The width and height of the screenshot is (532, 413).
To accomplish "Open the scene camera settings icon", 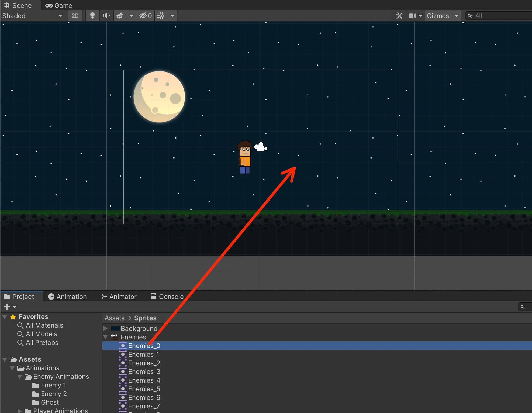I will 412,16.
